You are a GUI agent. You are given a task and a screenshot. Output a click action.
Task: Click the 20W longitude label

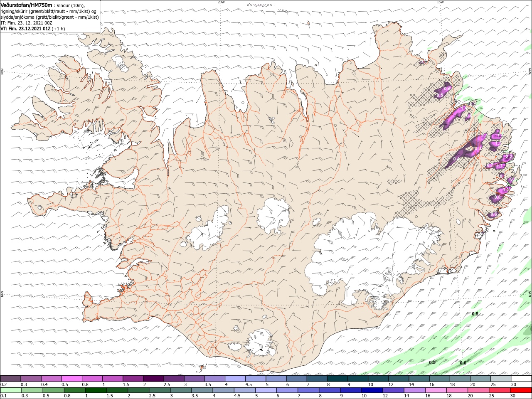tap(221, 2)
